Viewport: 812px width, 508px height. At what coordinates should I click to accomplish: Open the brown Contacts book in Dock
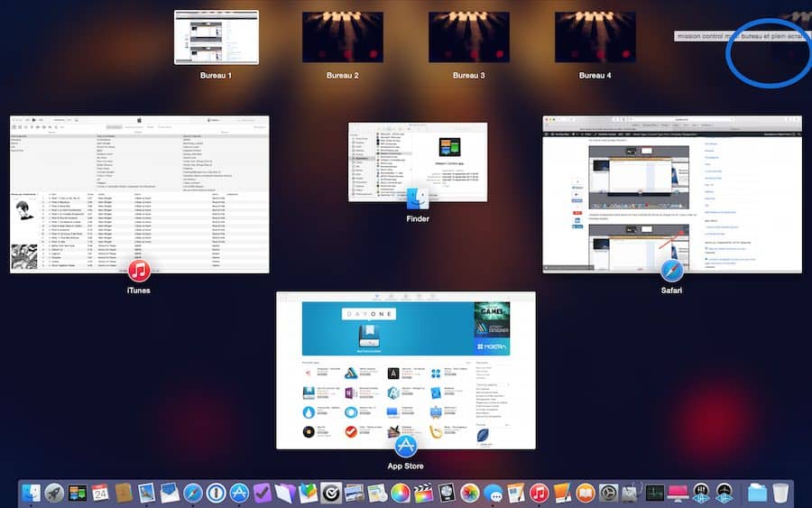124,493
